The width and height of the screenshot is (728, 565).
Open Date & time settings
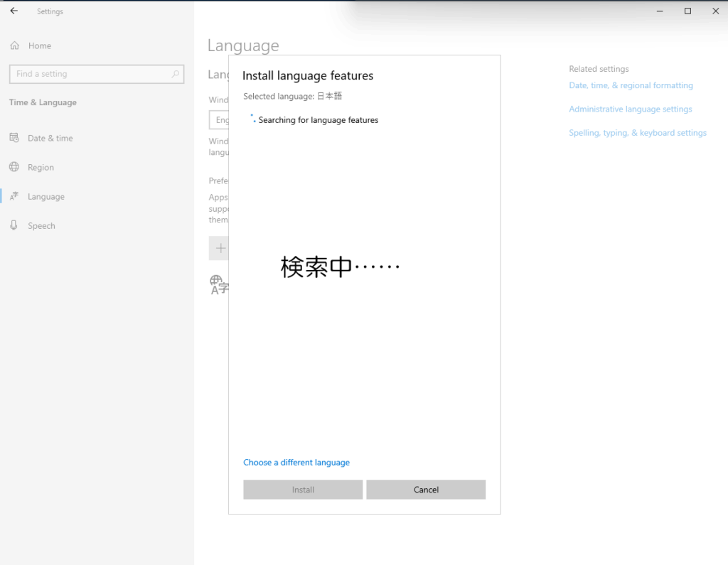click(50, 138)
